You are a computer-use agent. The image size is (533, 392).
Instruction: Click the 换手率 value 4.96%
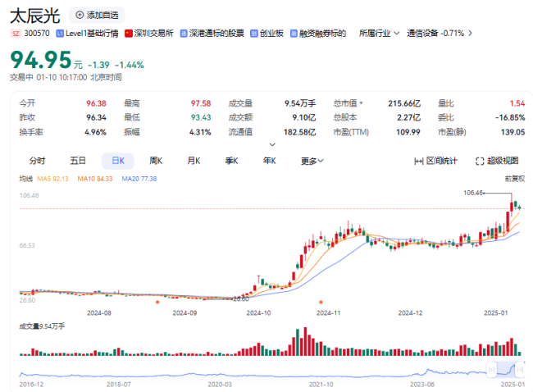click(x=95, y=132)
